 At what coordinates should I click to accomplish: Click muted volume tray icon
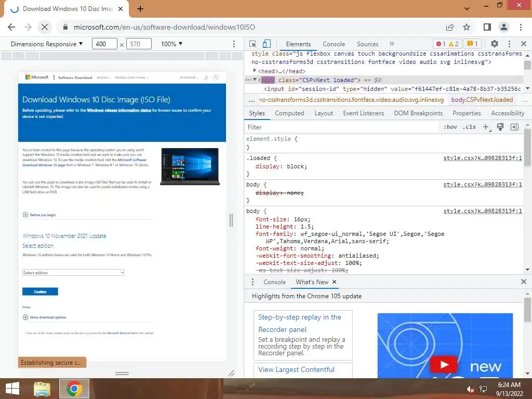[x=470, y=389]
